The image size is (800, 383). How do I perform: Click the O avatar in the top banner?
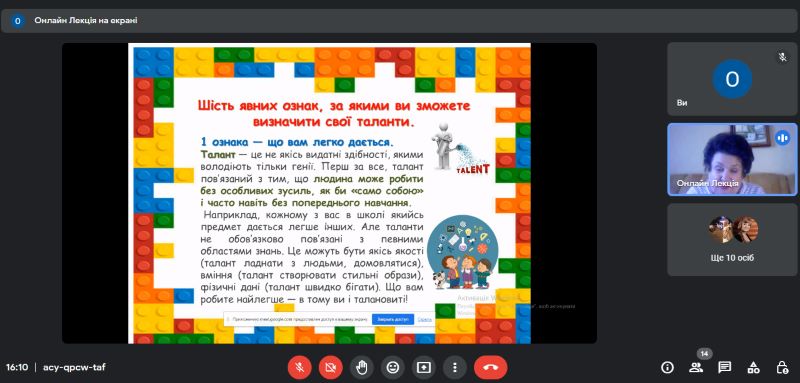[18, 21]
